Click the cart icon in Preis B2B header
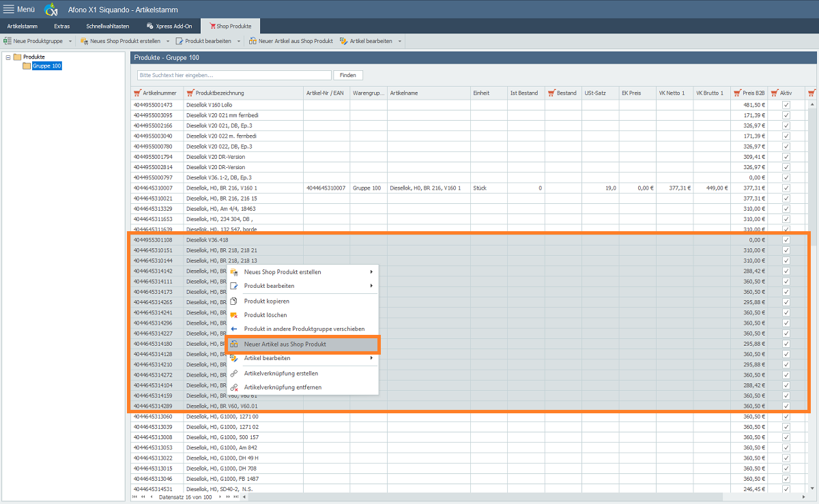819x504 pixels. click(737, 93)
